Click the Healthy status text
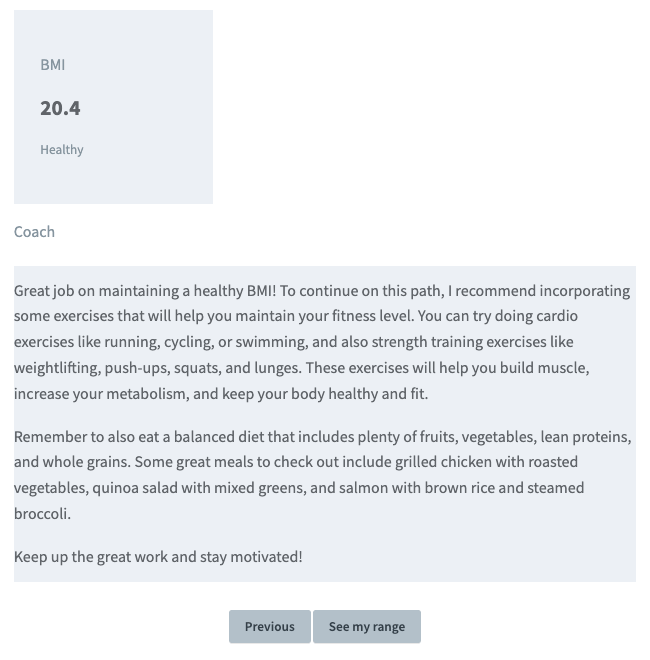The height and width of the screenshot is (660, 650). click(x=62, y=150)
